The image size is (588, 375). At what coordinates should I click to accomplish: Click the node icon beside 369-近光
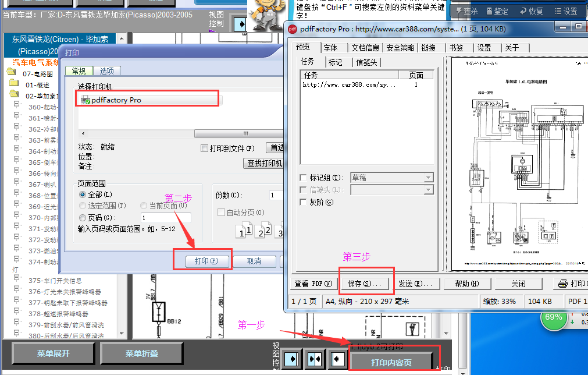click(17, 204)
